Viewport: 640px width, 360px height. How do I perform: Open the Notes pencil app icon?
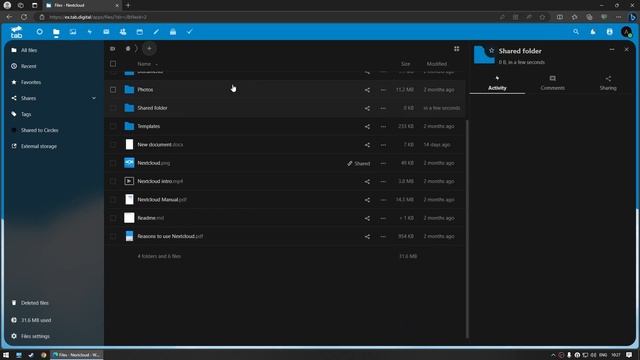pos(156,31)
